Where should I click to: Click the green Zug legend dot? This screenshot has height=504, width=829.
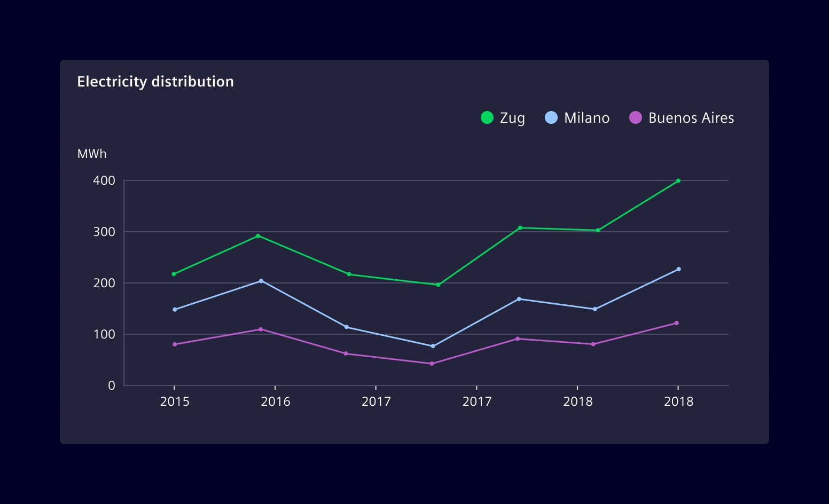coord(487,118)
